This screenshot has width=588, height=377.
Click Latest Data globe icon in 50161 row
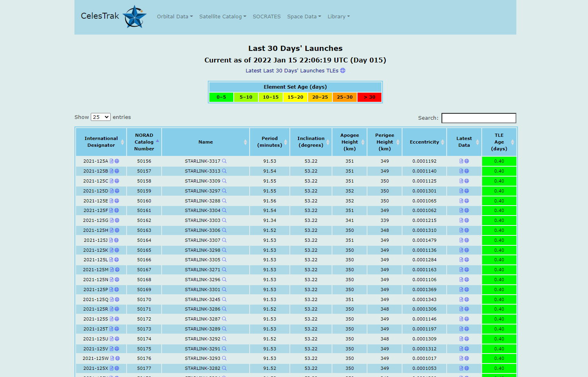467,210
